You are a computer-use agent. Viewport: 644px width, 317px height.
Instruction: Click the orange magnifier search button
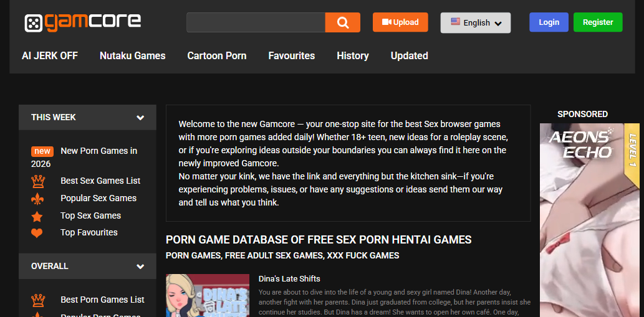click(x=342, y=22)
